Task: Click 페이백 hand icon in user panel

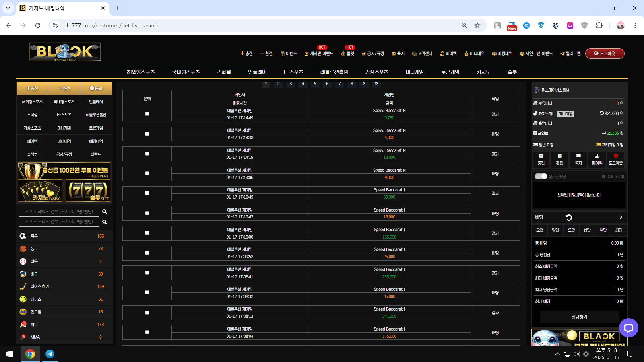Action: tap(597, 156)
